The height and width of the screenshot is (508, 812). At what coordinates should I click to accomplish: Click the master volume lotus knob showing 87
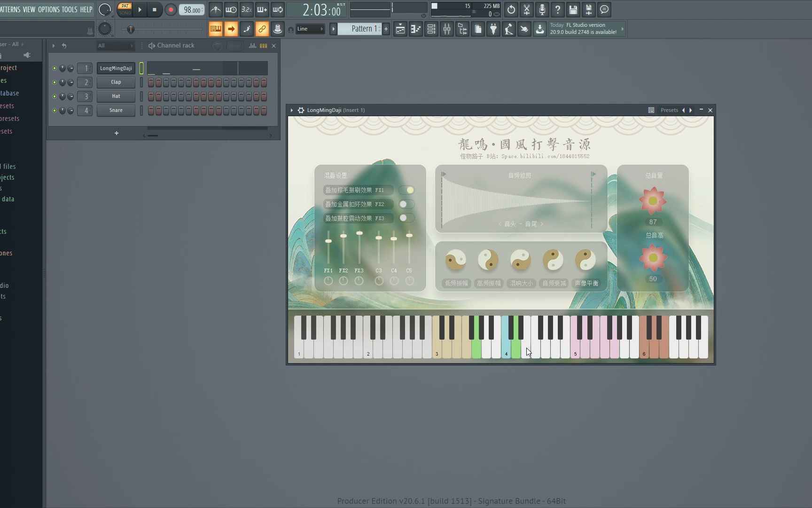[x=653, y=201]
